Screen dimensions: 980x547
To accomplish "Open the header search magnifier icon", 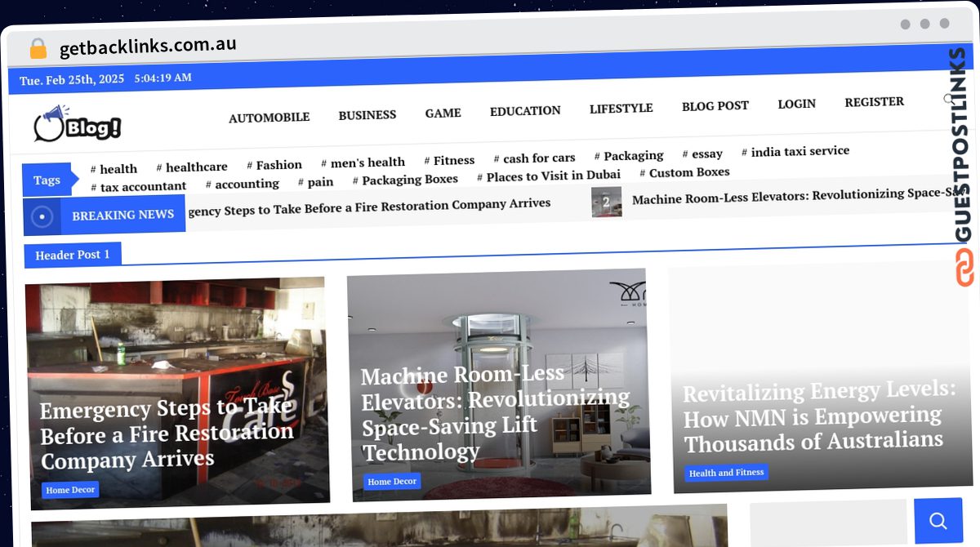I will click(x=949, y=99).
